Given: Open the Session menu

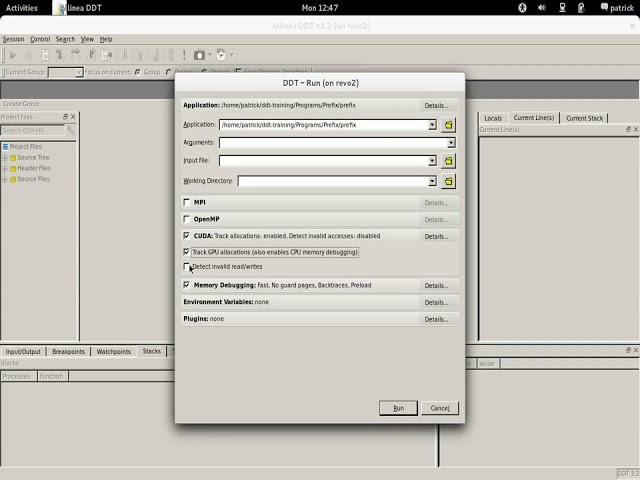Looking at the screenshot, I should 13,39.
